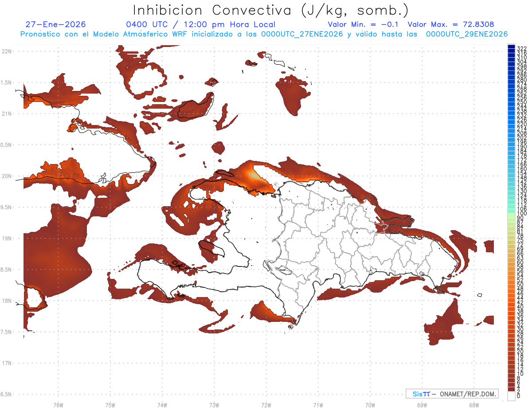The height and width of the screenshot is (411, 532).
Task: Click the blue "Sis" logo text
Action: point(418,394)
